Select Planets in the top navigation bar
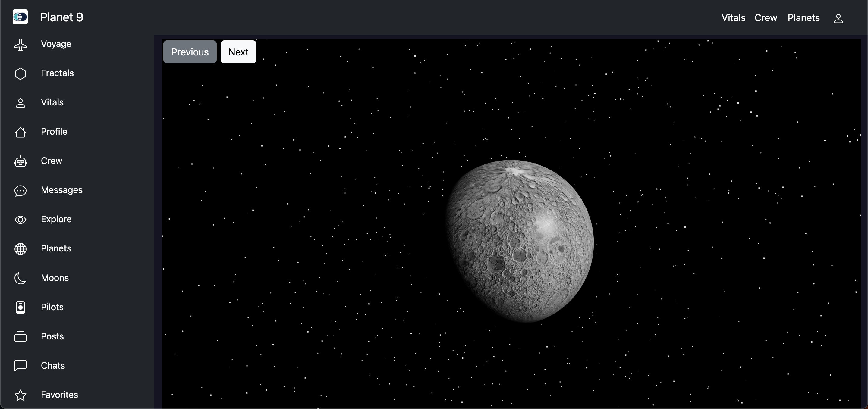This screenshot has height=409, width=868. click(803, 18)
